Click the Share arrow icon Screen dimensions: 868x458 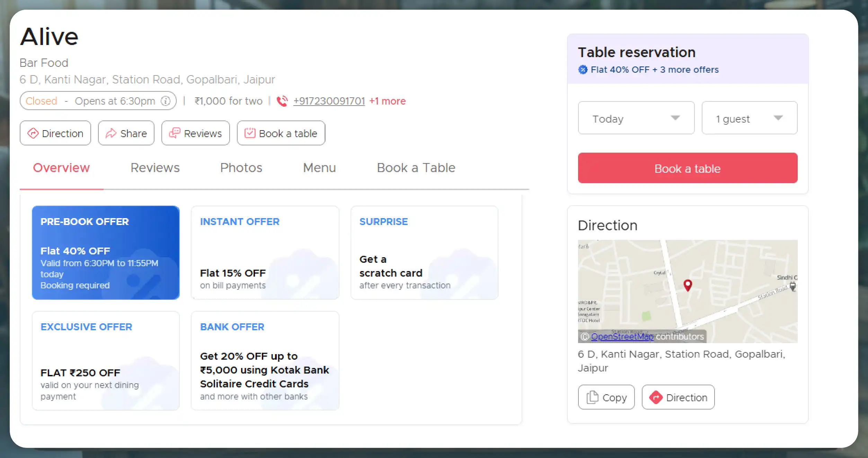click(111, 133)
